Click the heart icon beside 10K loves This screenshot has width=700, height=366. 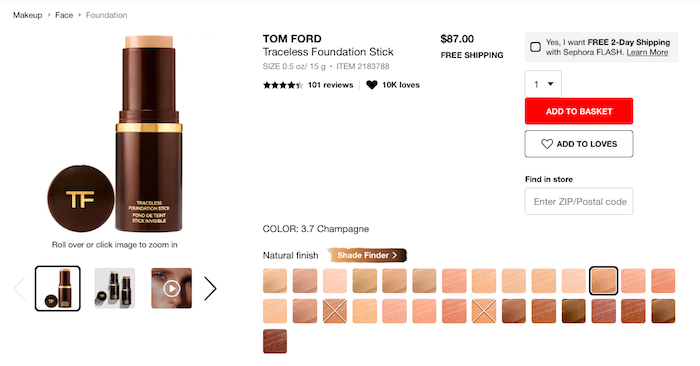coord(372,85)
